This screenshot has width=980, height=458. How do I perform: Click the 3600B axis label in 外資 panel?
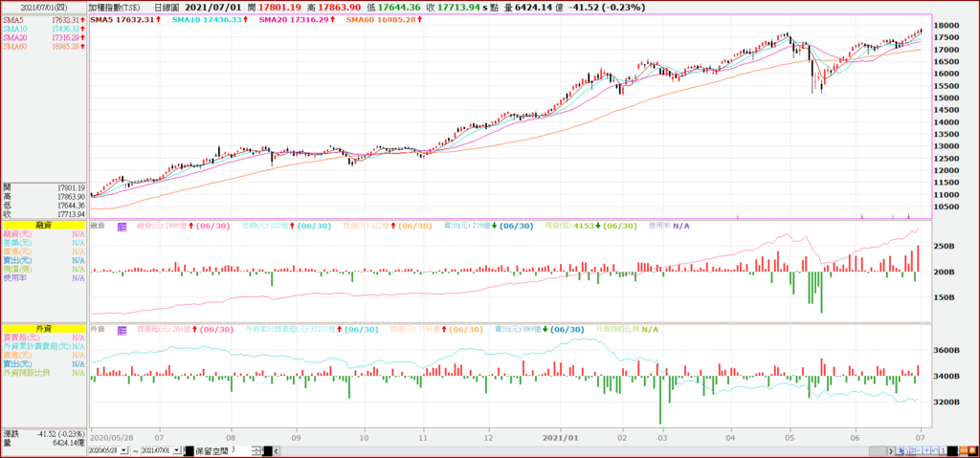coord(947,351)
